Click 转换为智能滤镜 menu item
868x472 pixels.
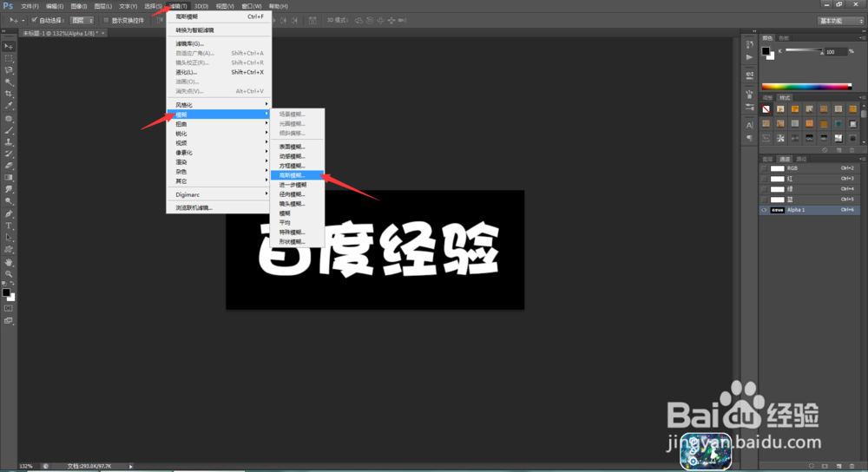tap(219, 29)
